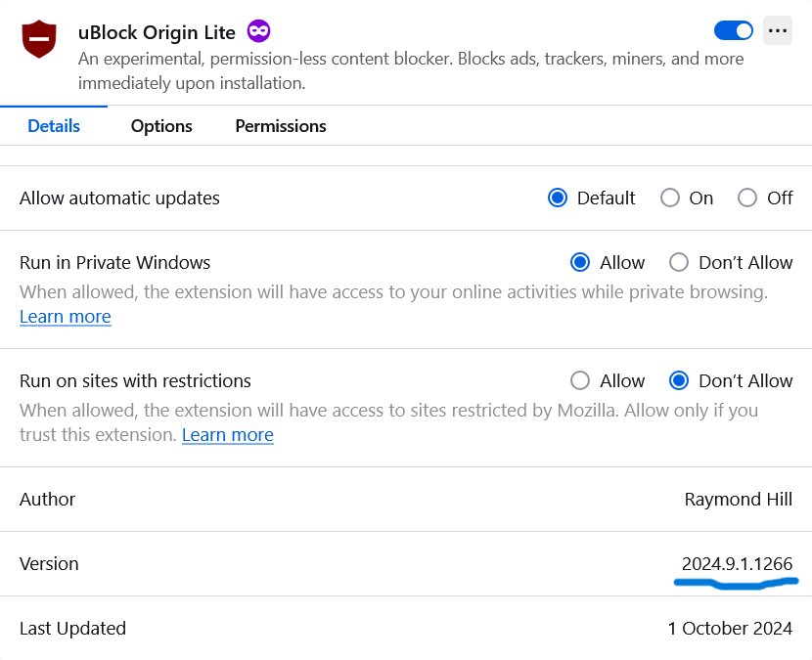Click the purple private browsing mask badge
812x660 pixels.
tap(258, 31)
